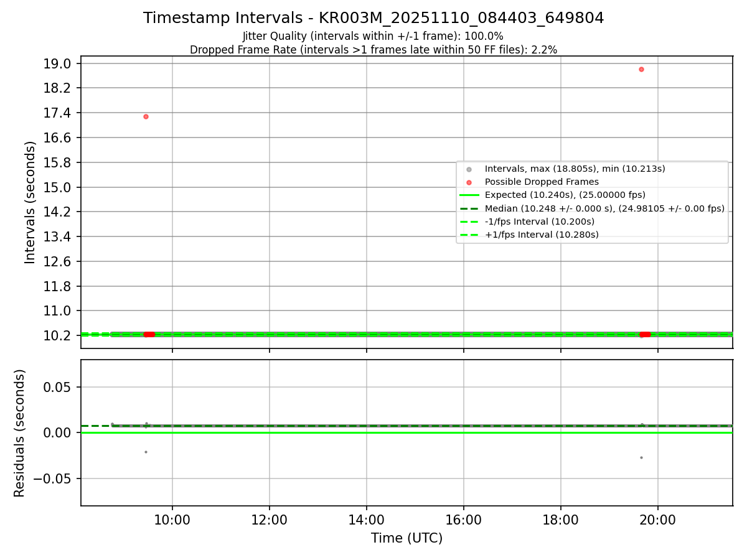Click the x-axis tick label 18:00
Viewport: 747px width, 560px height.
(x=561, y=521)
